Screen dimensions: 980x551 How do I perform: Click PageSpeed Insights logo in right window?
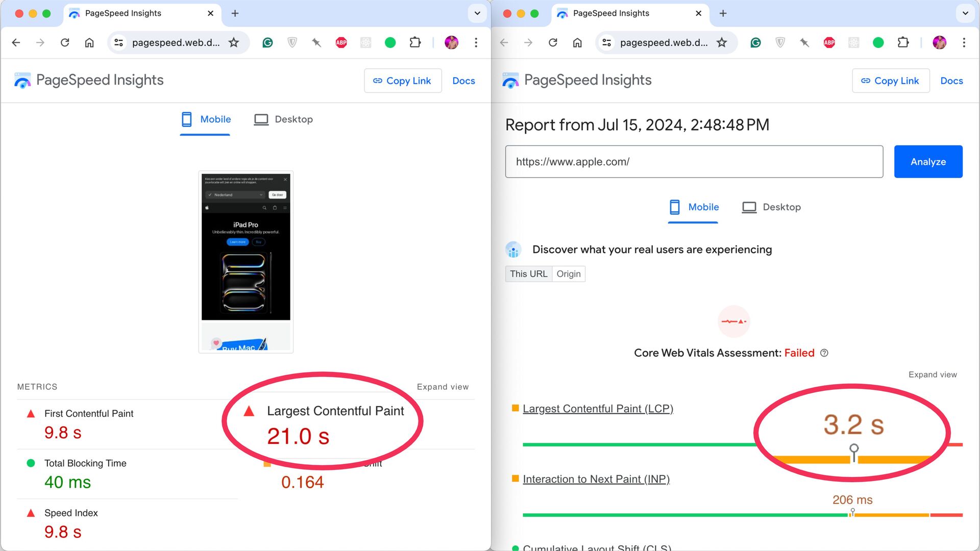coord(577,81)
